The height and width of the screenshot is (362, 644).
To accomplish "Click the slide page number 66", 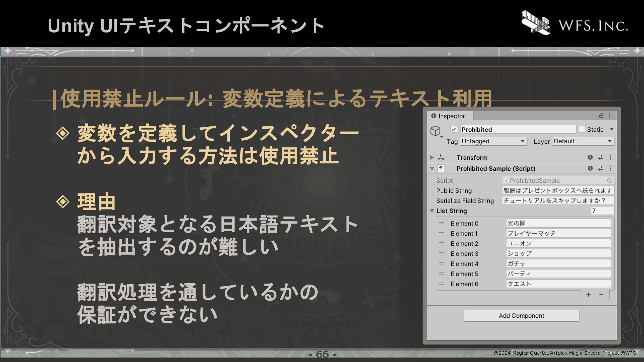I will pyautogui.click(x=322, y=354).
